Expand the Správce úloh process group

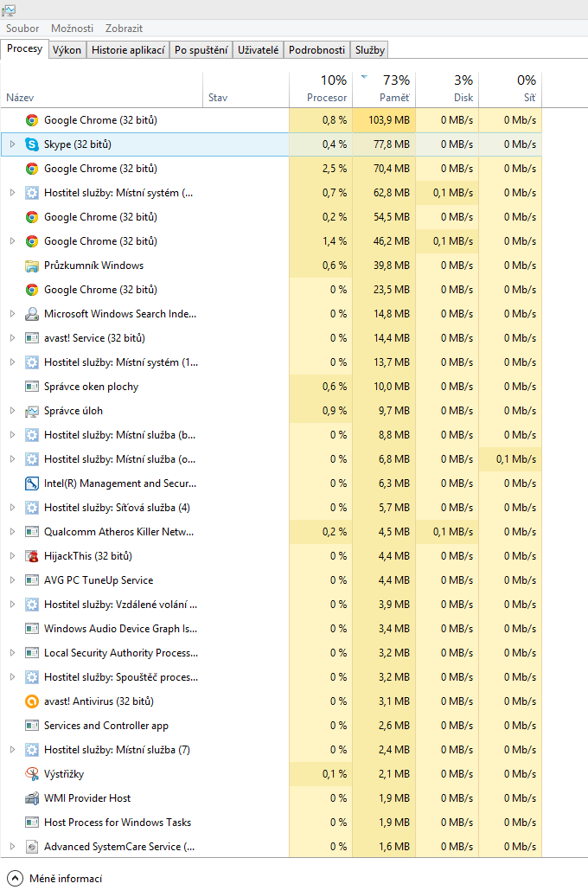click(x=12, y=411)
